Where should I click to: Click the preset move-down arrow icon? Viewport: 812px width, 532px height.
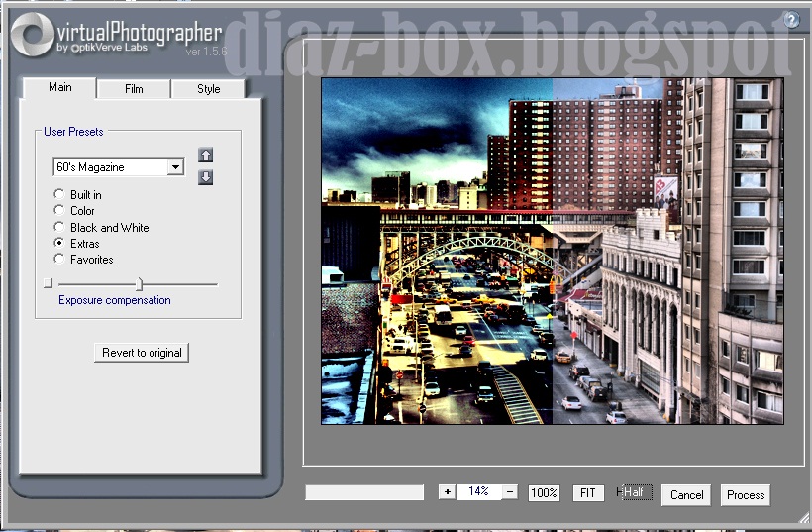point(206,177)
